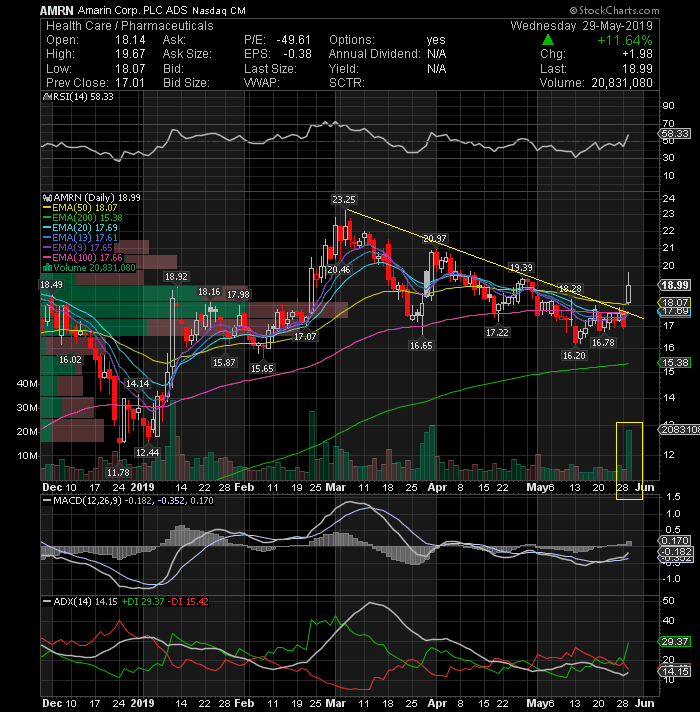
Task: Click the AMRN (Daily) 18.99 legend entry
Action: point(97,198)
